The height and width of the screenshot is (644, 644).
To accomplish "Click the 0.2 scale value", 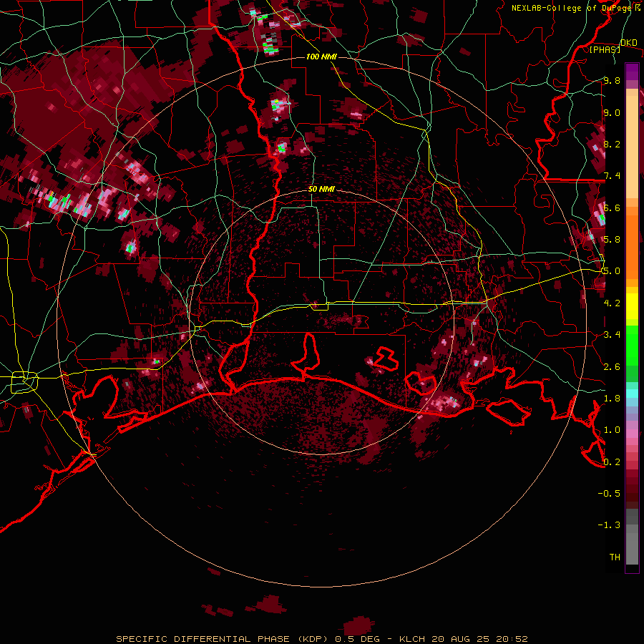I will point(612,462).
